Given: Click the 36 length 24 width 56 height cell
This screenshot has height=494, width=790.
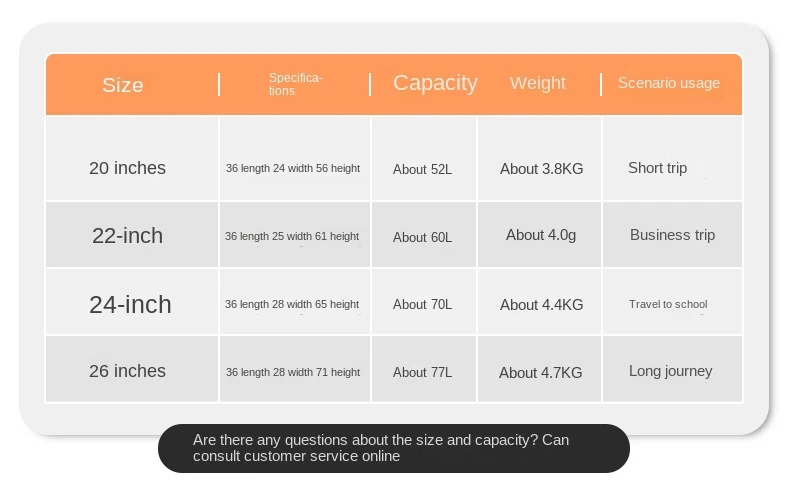Looking at the screenshot, I should click(293, 169).
